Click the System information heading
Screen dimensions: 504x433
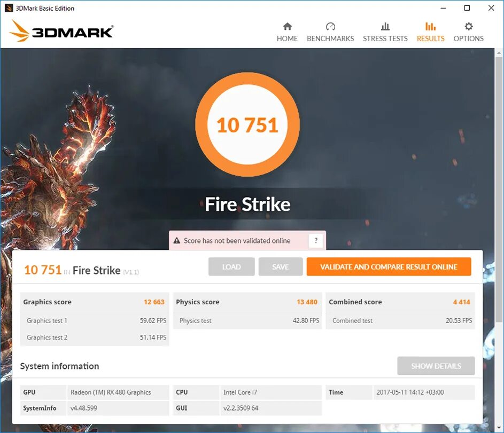click(x=59, y=366)
